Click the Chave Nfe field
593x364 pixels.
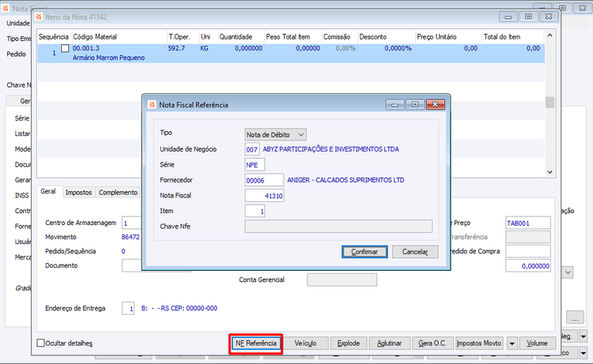[338, 227]
